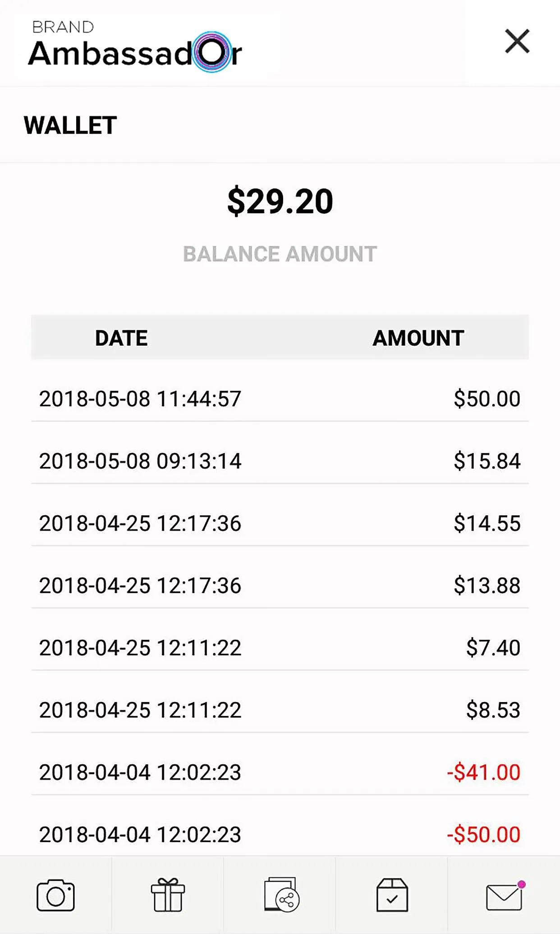Tap the WALLET page heading
The height and width of the screenshot is (934, 560).
point(70,125)
